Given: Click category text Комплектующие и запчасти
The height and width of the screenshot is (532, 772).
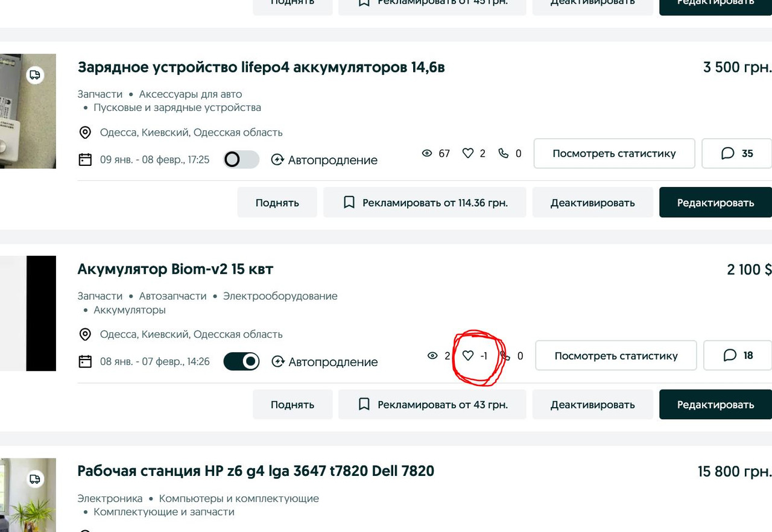Looking at the screenshot, I should (x=164, y=512).
